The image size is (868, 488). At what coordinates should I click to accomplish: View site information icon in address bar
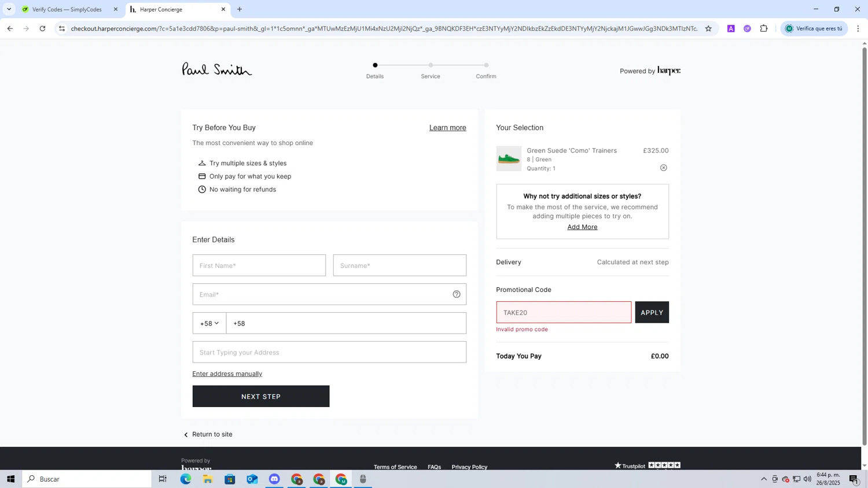click(62, 28)
